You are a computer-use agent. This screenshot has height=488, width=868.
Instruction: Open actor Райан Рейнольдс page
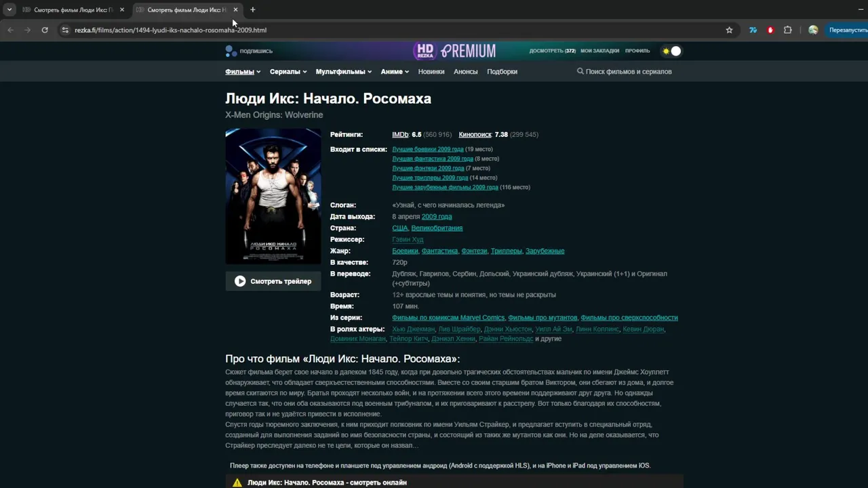click(505, 339)
